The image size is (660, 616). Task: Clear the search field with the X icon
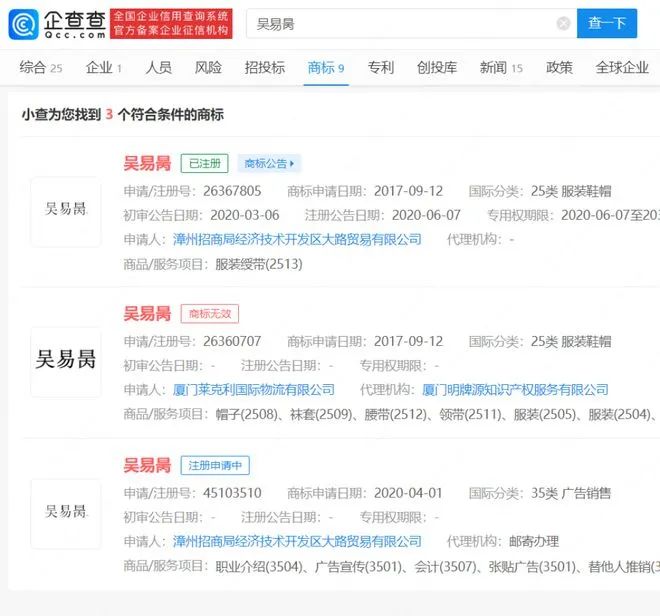coord(563,24)
